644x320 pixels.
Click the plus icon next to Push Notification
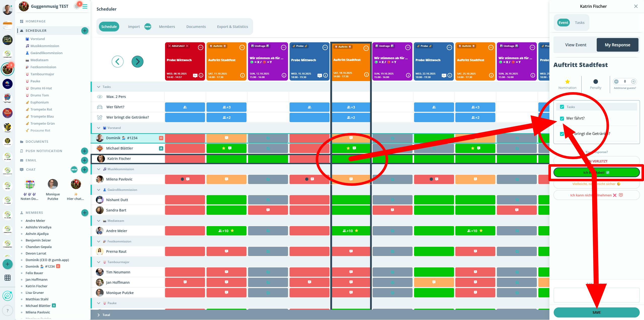click(85, 151)
